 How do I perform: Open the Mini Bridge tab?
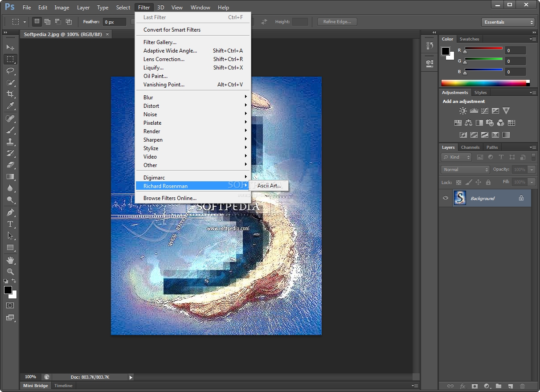[x=36, y=386]
